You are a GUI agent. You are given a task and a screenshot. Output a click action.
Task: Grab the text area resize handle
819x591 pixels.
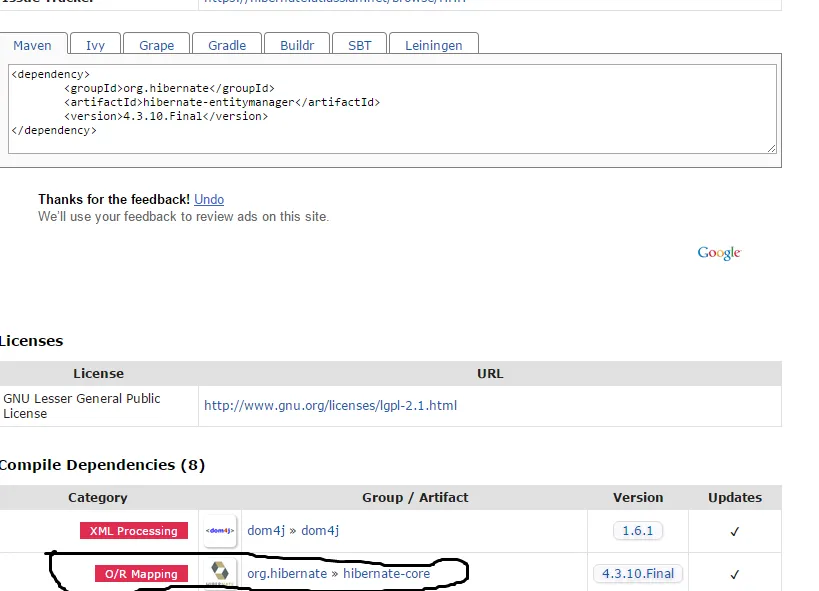click(772, 149)
